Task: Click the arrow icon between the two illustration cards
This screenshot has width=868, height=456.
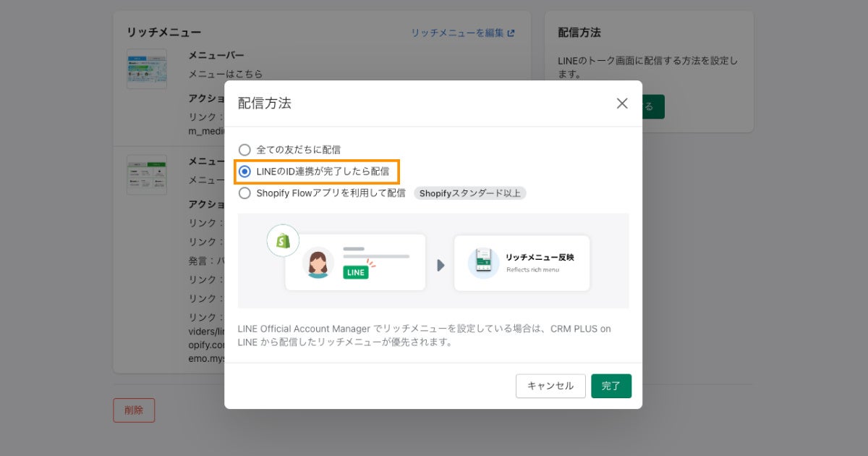Action: pyautogui.click(x=441, y=263)
